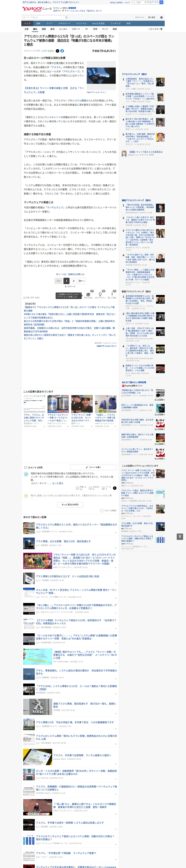Image resolution: width=186 pixels, height=868 pixels.
Task: Click the 前へ pagination button
Action: point(58,281)
